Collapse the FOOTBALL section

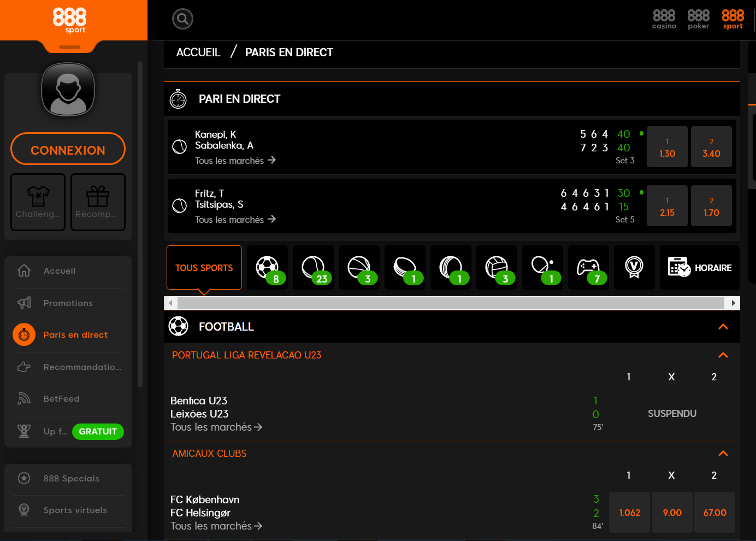[x=723, y=327]
